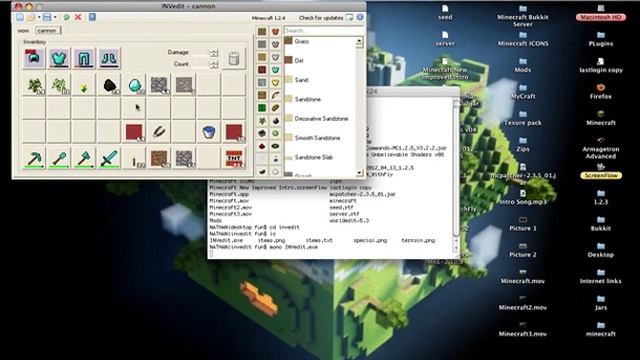Click the blue book toolbar icon
The width and height of the screenshot is (640, 360).
point(92,18)
